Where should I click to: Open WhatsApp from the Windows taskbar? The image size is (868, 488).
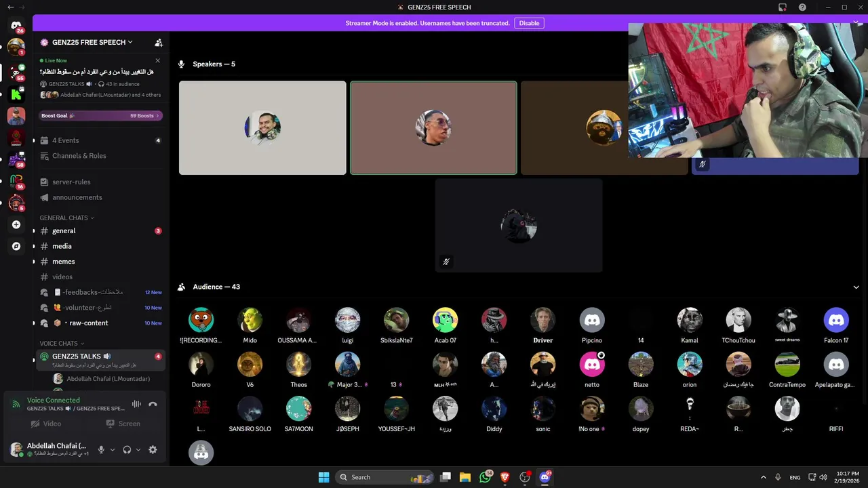pos(485,477)
